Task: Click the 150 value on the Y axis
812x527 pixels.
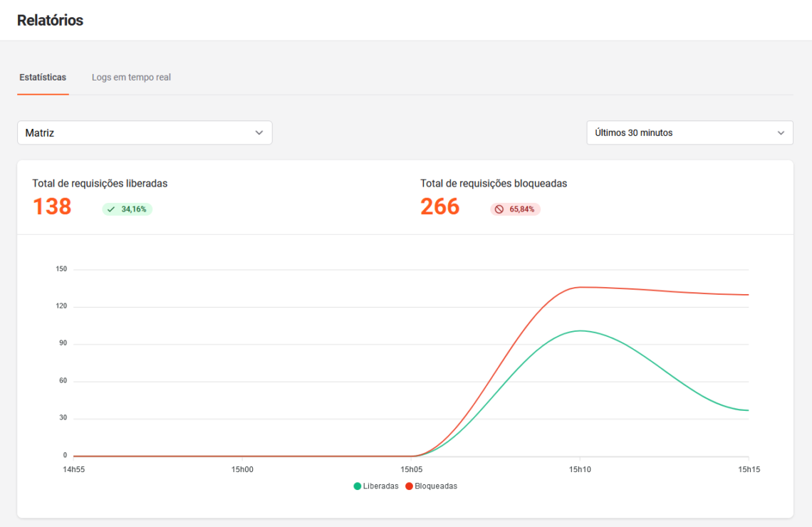Action: pos(62,268)
